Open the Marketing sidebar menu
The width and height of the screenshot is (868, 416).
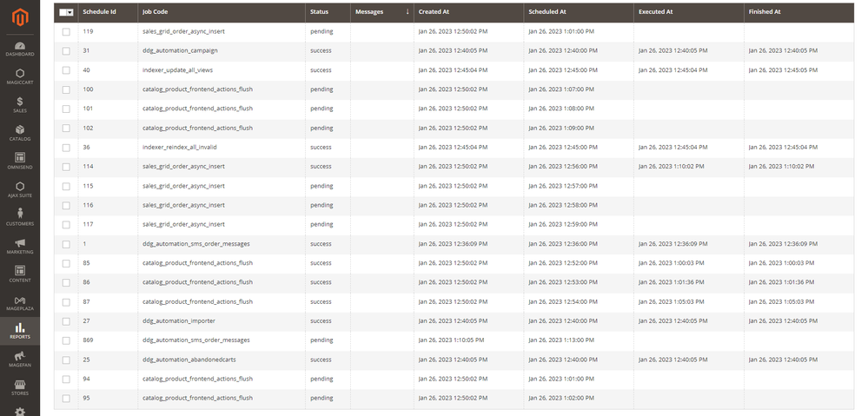(20, 246)
